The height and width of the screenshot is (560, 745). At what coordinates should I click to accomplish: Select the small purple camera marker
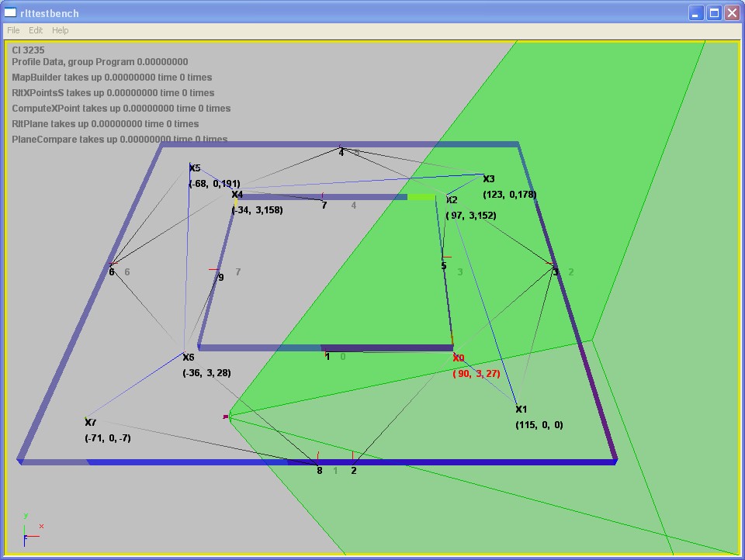point(226,417)
